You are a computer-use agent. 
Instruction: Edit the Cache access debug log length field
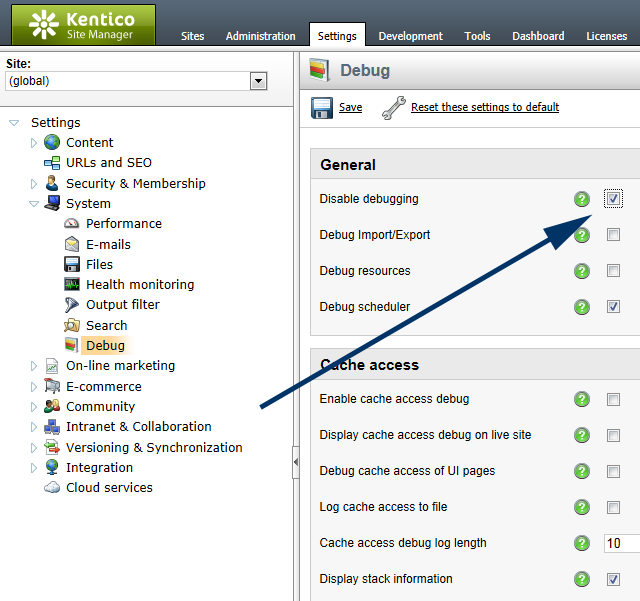[x=622, y=543]
